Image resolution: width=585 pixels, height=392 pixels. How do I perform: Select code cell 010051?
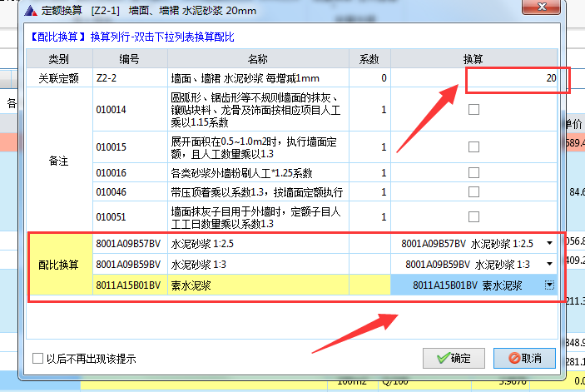tap(130, 216)
